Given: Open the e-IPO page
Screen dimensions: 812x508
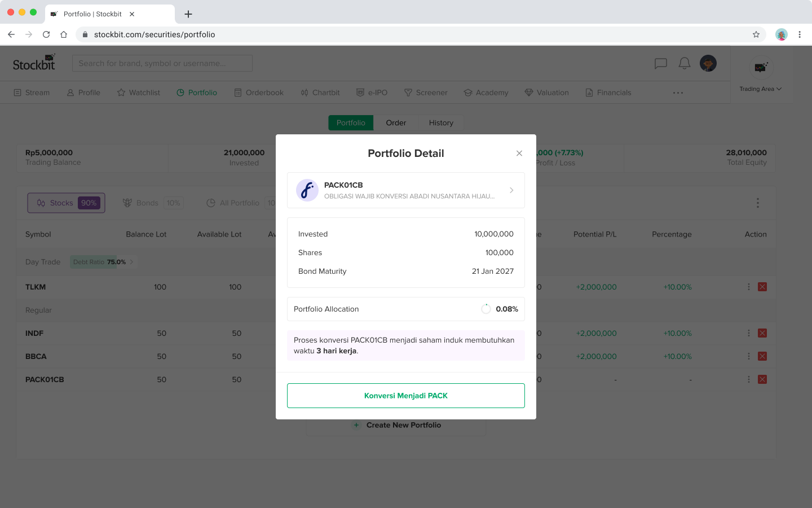Looking at the screenshot, I should (372, 93).
